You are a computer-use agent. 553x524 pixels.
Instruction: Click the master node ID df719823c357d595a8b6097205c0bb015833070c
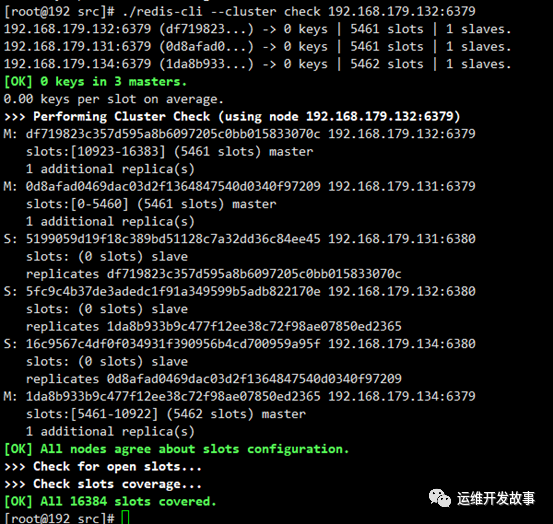coord(173,134)
